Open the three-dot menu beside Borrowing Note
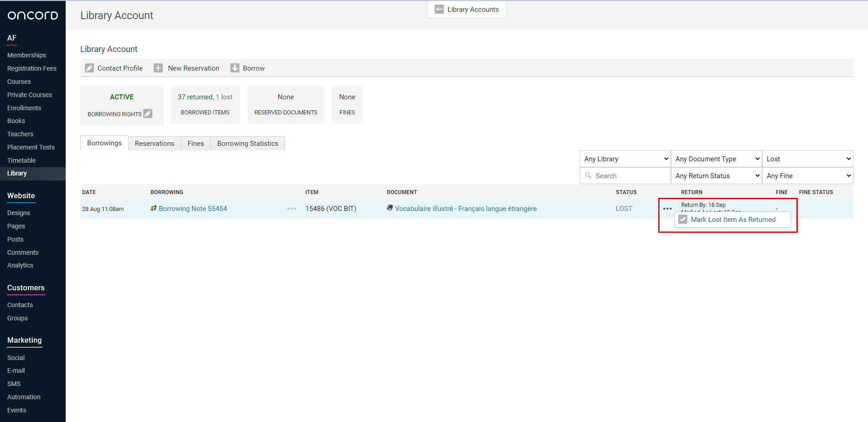868x422 pixels. click(x=291, y=209)
